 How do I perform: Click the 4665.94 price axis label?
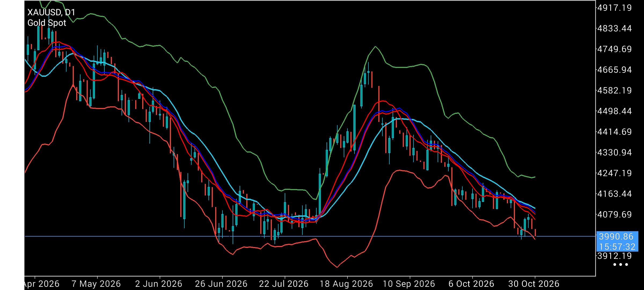coord(614,70)
